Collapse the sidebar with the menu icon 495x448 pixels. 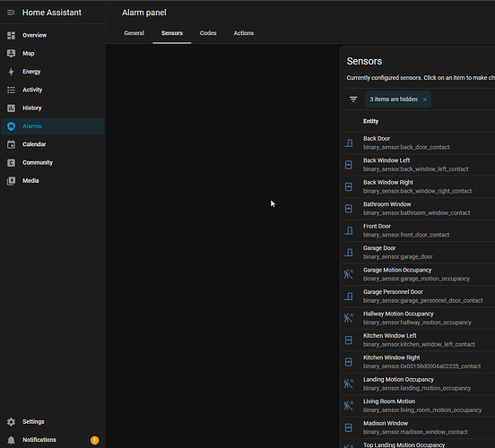11,13
